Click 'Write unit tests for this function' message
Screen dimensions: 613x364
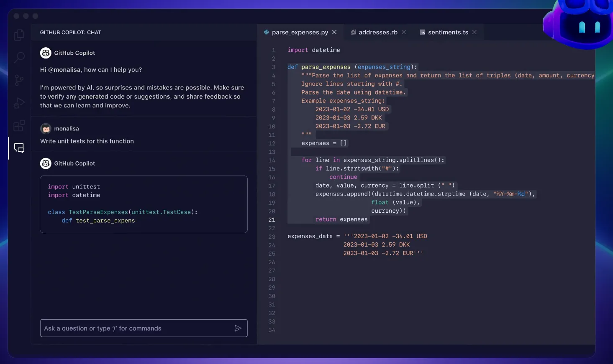[87, 141]
